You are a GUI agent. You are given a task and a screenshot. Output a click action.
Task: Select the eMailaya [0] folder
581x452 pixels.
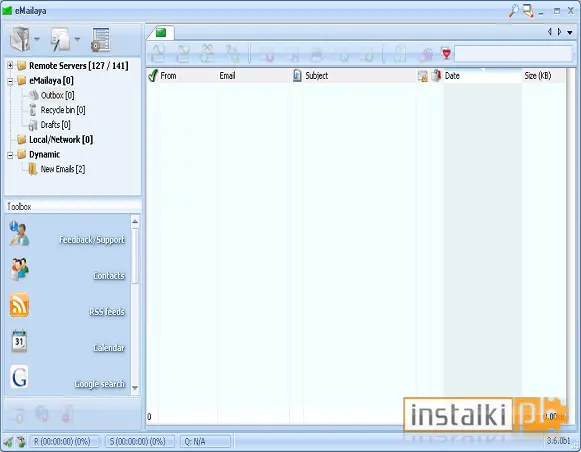click(x=51, y=80)
